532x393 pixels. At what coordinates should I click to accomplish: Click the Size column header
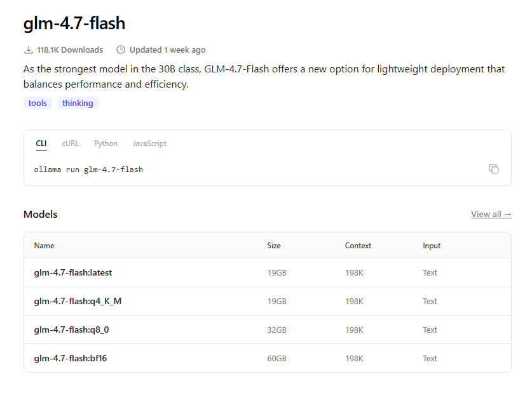coord(274,246)
